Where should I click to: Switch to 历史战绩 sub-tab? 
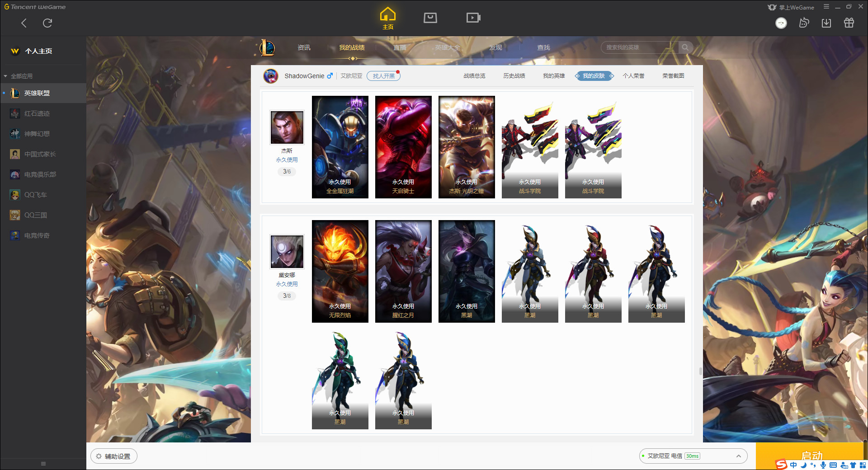click(x=514, y=76)
